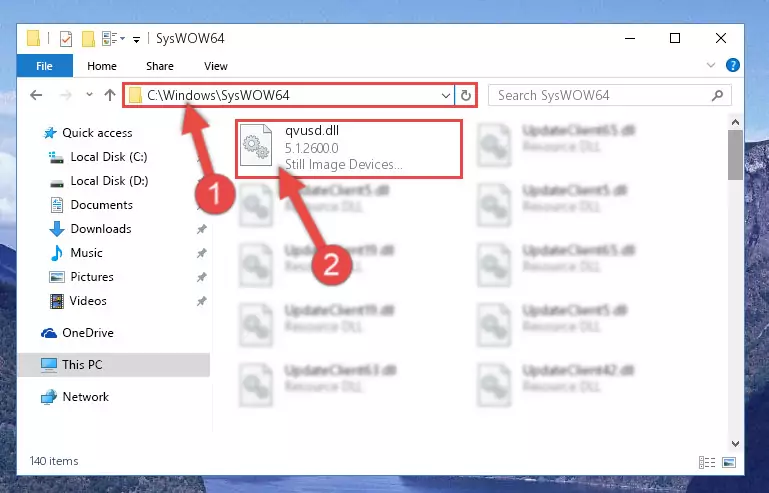Screen dimensions: 769x493
Task: Refresh the SysWOW64 folder view
Action: click(x=466, y=95)
